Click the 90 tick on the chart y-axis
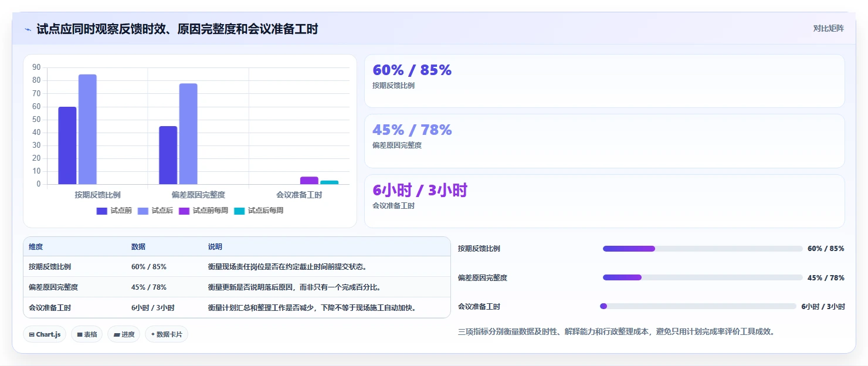868x366 pixels. [x=36, y=67]
